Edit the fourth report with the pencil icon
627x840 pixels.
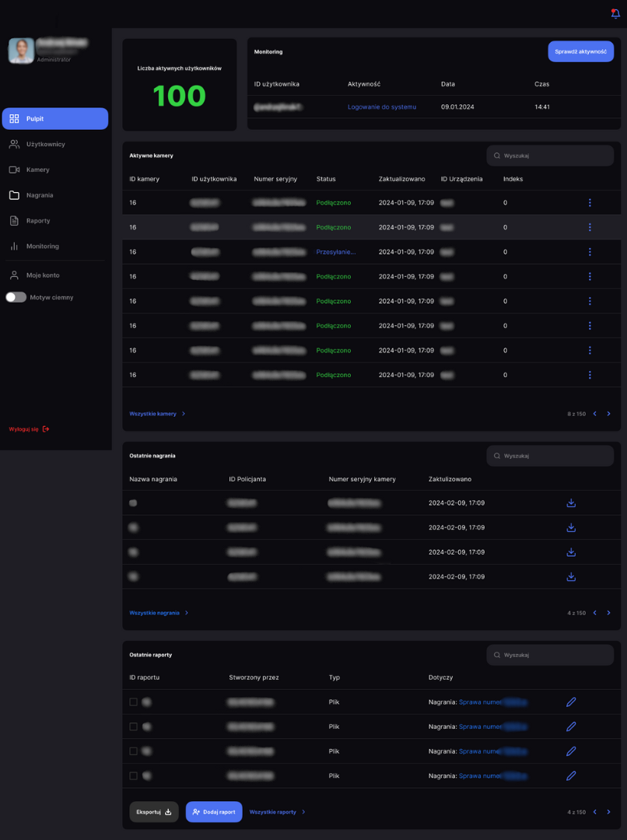point(571,775)
